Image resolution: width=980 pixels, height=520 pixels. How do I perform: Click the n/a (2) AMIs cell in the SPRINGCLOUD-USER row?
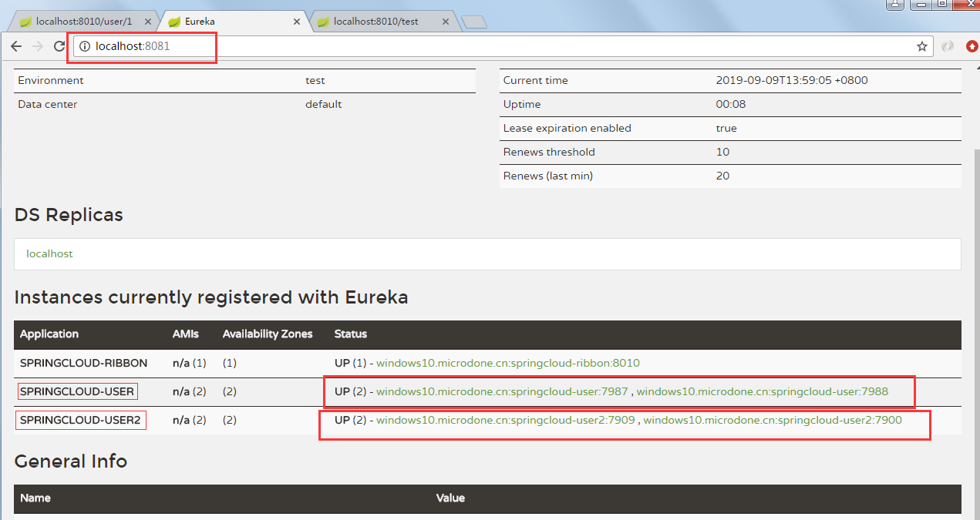(190, 391)
